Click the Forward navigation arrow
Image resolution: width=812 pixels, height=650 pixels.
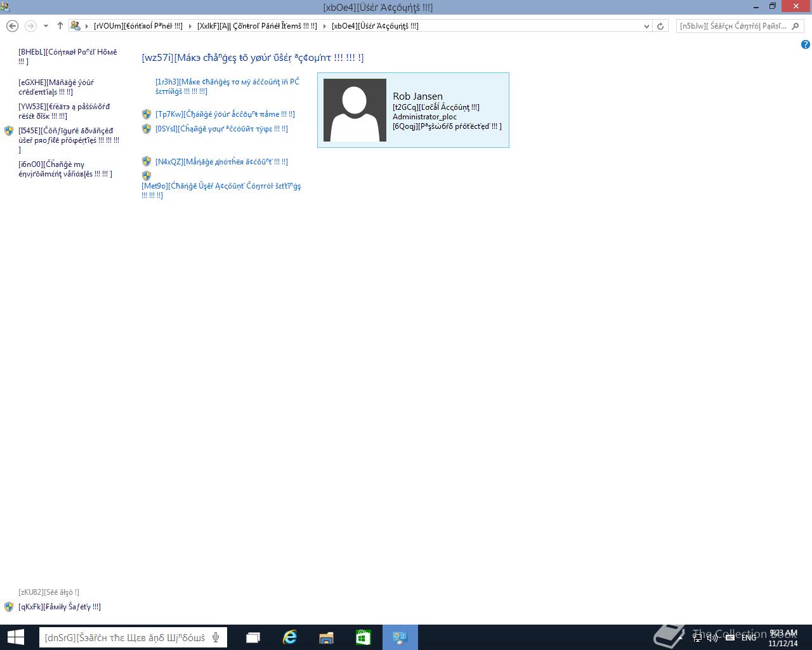point(30,26)
